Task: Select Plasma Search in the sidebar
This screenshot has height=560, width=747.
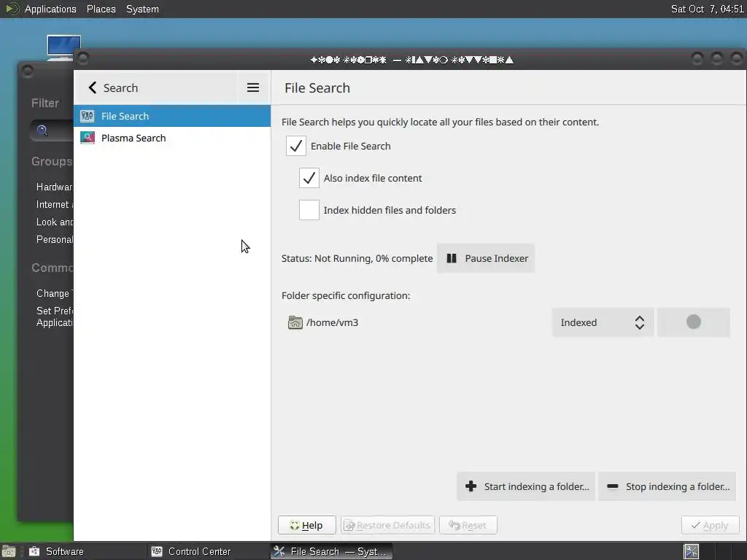Action: tap(172, 138)
